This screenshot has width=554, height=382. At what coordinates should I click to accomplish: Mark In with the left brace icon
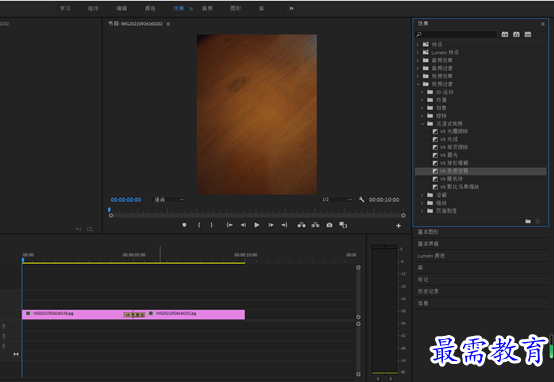point(199,225)
